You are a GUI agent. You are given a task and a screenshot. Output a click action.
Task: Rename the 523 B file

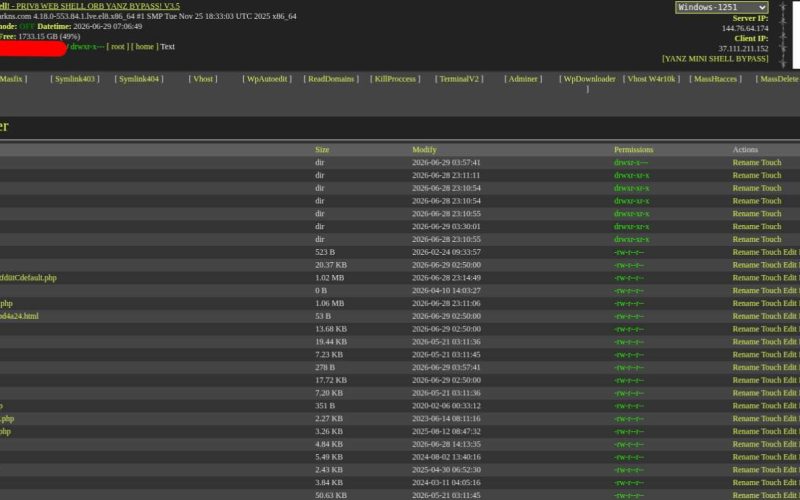point(745,252)
